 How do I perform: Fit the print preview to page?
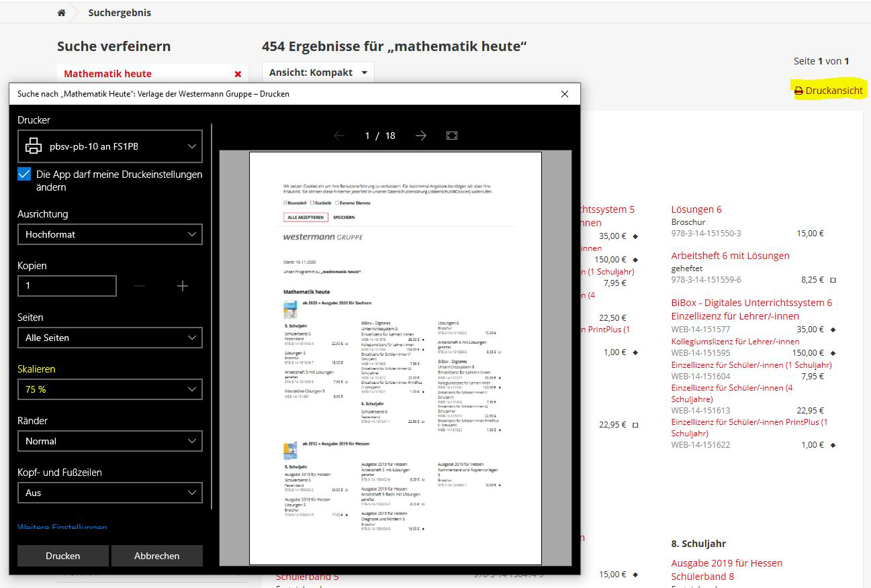452,136
